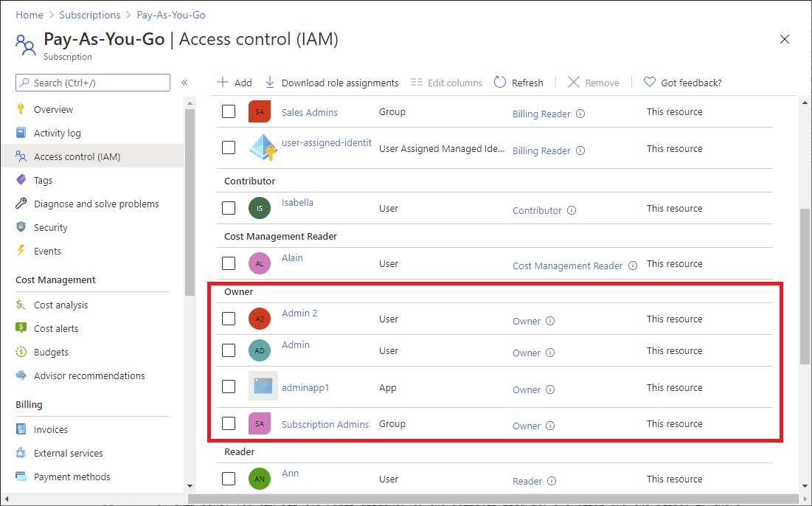Viewport: 812px width, 506px height.
Task: Click the Isabella Contributor role link
Action: (x=537, y=210)
